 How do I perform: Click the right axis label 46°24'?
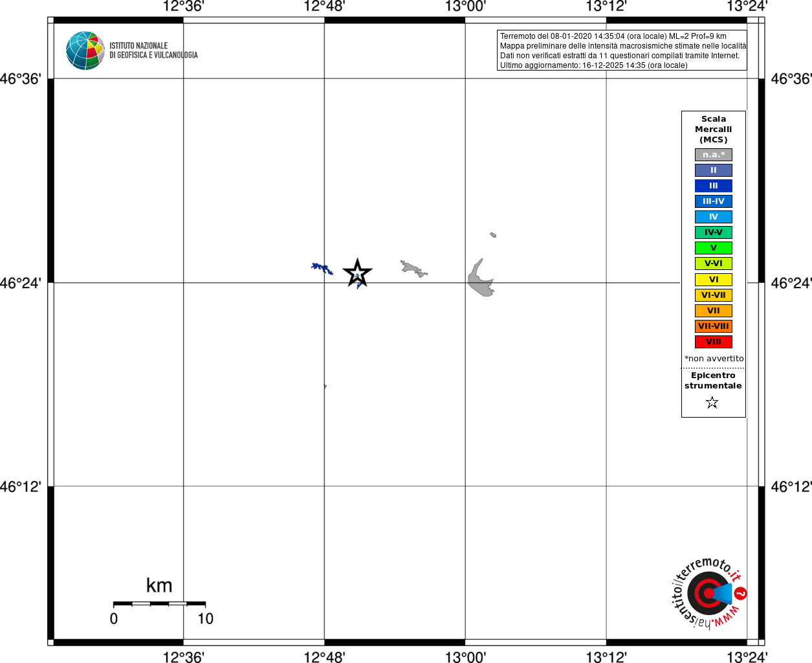tap(791, 283)
